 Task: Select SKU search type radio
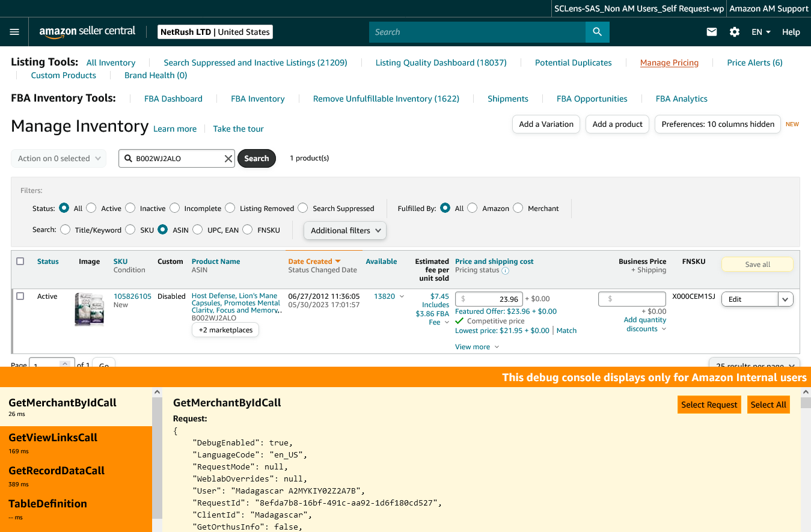point(130,230)
